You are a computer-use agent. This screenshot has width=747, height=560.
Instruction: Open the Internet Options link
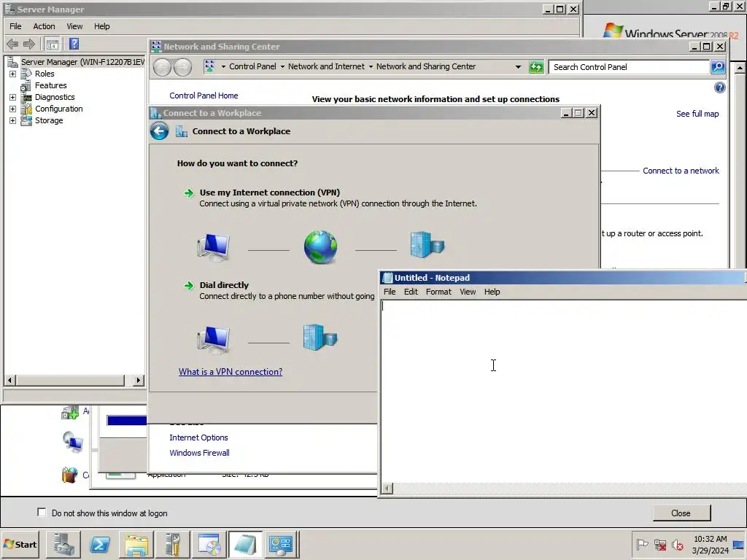[x=198, y=437]
